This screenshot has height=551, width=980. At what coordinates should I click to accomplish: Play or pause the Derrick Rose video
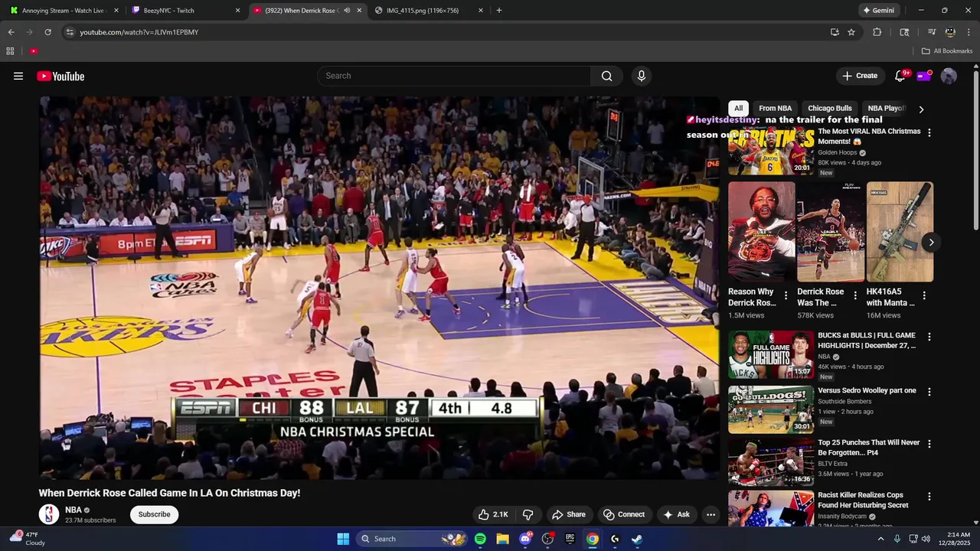click(379, 287)
